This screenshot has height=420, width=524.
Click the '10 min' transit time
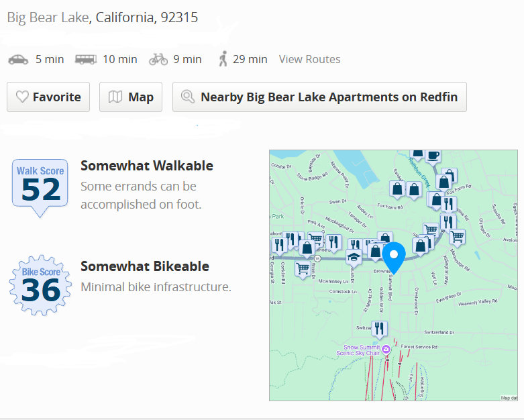120,59
